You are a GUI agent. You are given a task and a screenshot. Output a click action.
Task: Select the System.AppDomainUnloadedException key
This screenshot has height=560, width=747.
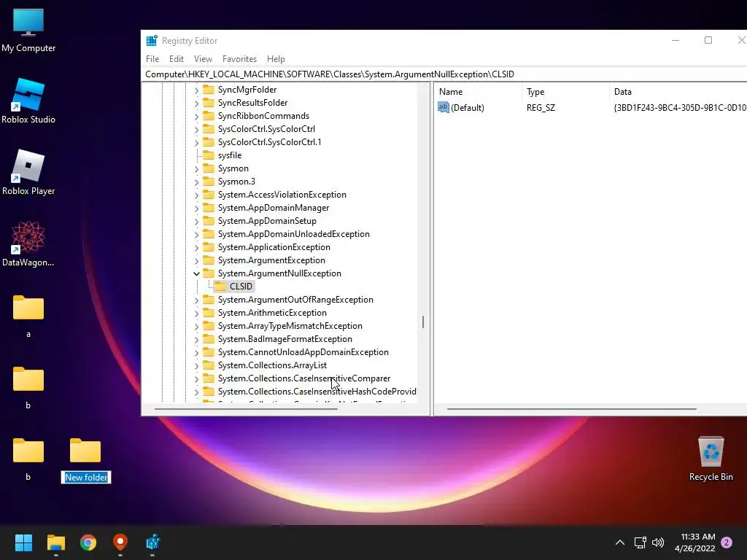point(293,234)
